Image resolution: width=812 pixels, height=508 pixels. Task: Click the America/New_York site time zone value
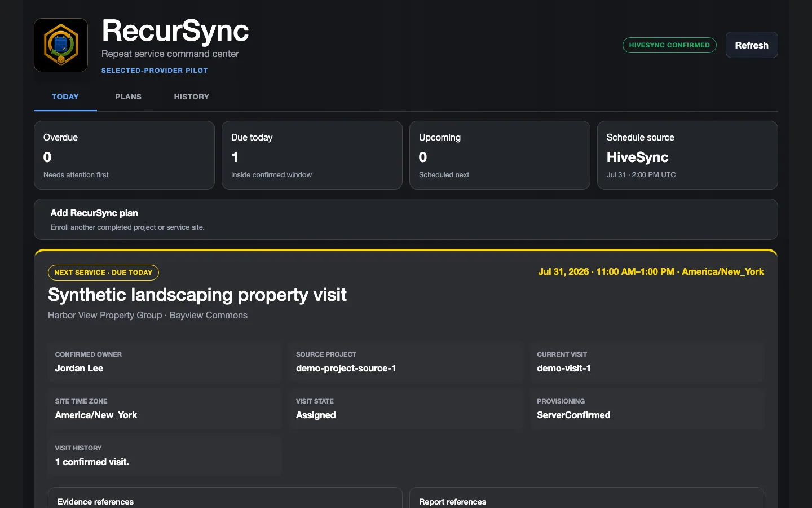tap(96, 415)
